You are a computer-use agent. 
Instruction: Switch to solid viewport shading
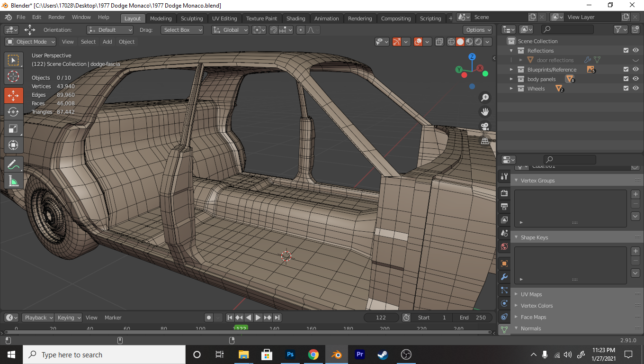(x=460, y=42)
